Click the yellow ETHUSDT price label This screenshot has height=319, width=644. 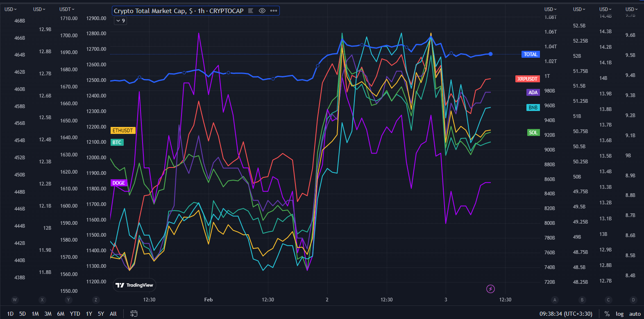123,130
